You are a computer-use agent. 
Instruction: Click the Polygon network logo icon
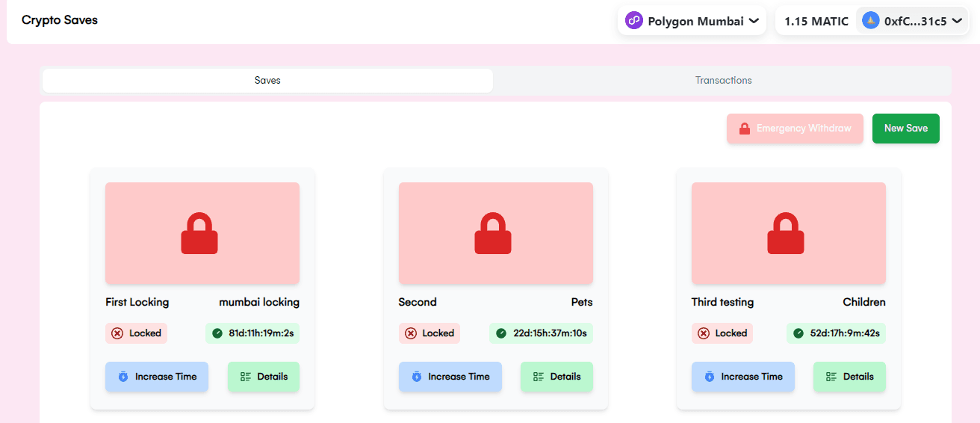click(634, 21)
